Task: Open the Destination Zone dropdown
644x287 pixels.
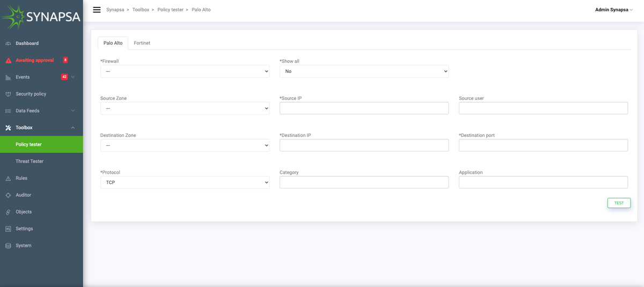Action: [x=185, y=145]
